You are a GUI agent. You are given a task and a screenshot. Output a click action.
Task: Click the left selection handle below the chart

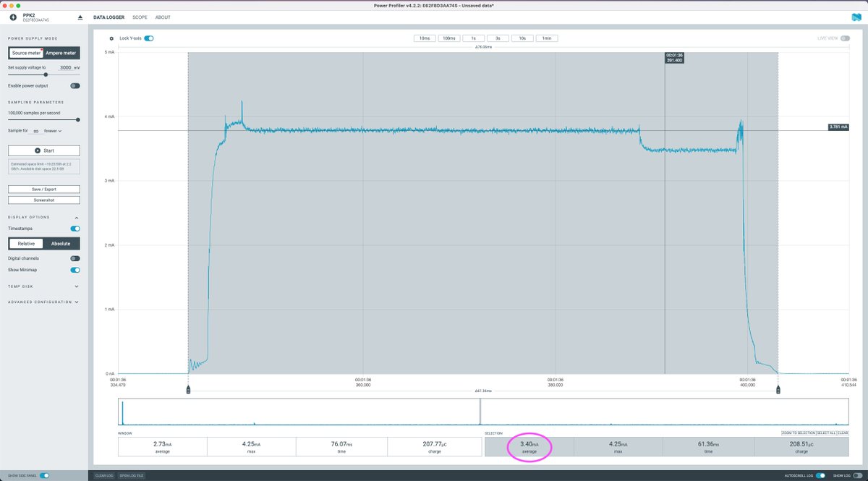pyautogui.click(x=188, y=391)
